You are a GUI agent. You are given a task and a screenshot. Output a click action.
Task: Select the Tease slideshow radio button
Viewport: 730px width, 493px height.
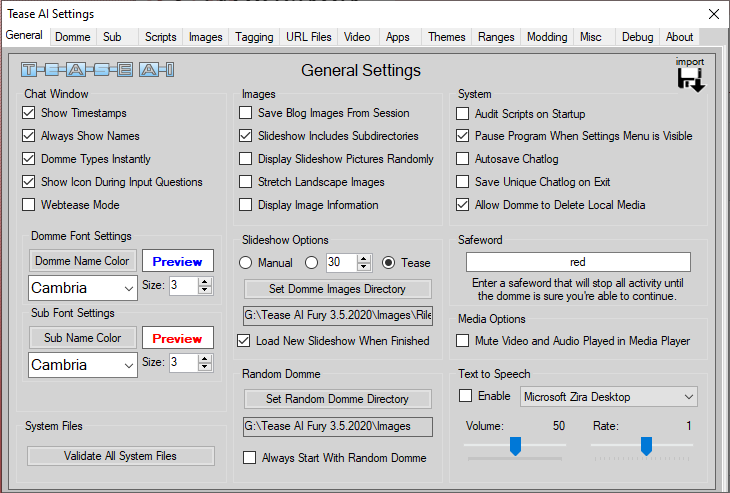(x=388, y=263)
